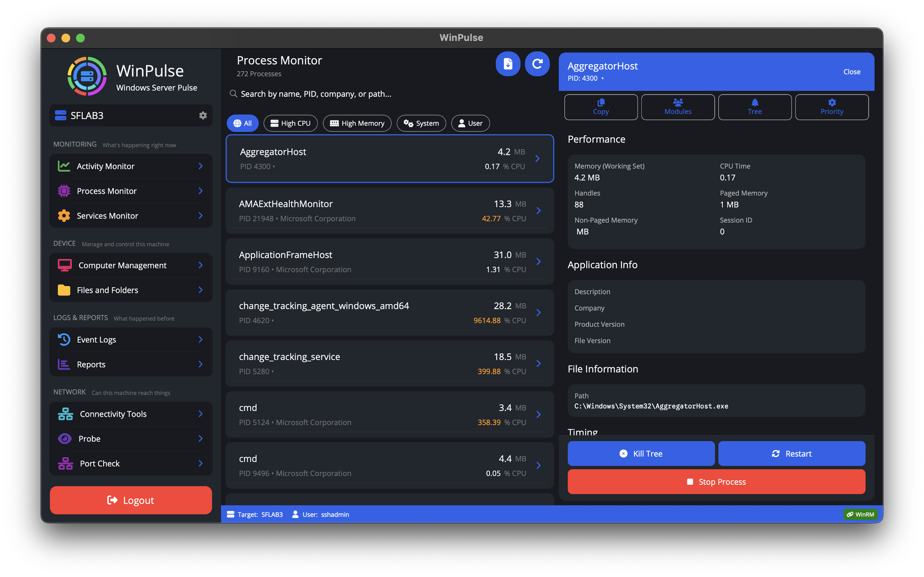
Task: Copy AggregatorHost details via the Copy icon
Action: 601,107
